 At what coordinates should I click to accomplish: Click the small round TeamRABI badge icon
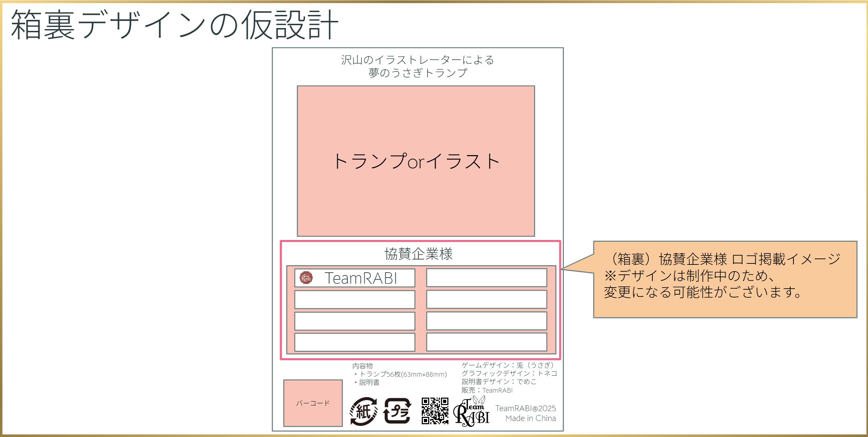(306, 278)
